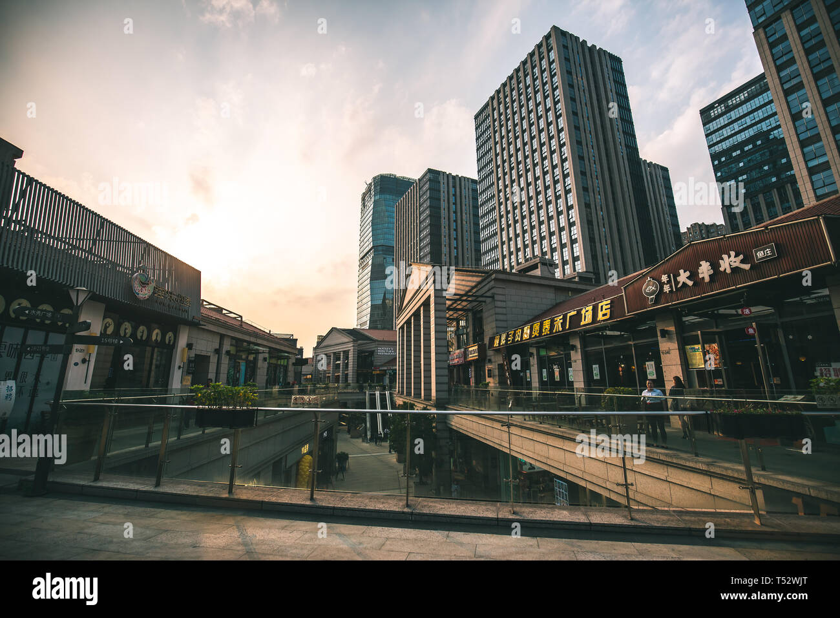Click the alamy logo in black footer bar

tap(65, 588)
